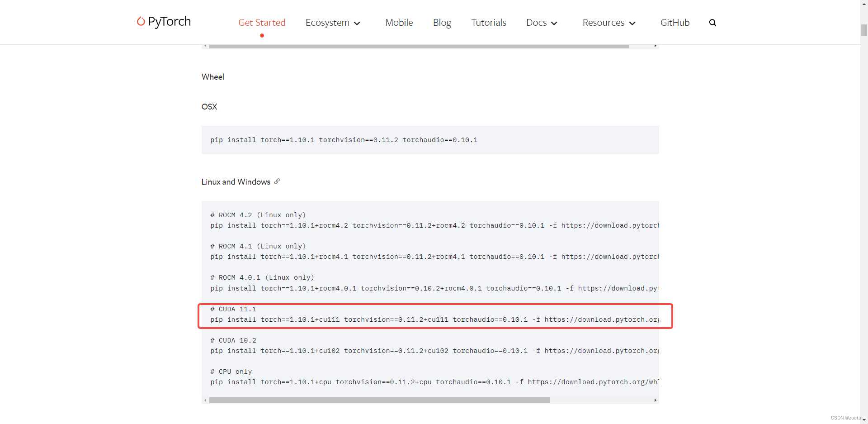Image resolution: width=868 pixels, height=424 pixels.
Task: Go to the Blog page
Action: 442,22
